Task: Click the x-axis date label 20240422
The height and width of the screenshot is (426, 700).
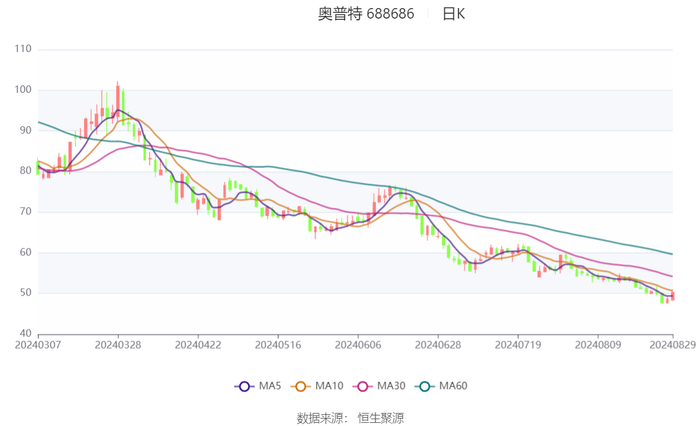Action: tap(198, 345)
